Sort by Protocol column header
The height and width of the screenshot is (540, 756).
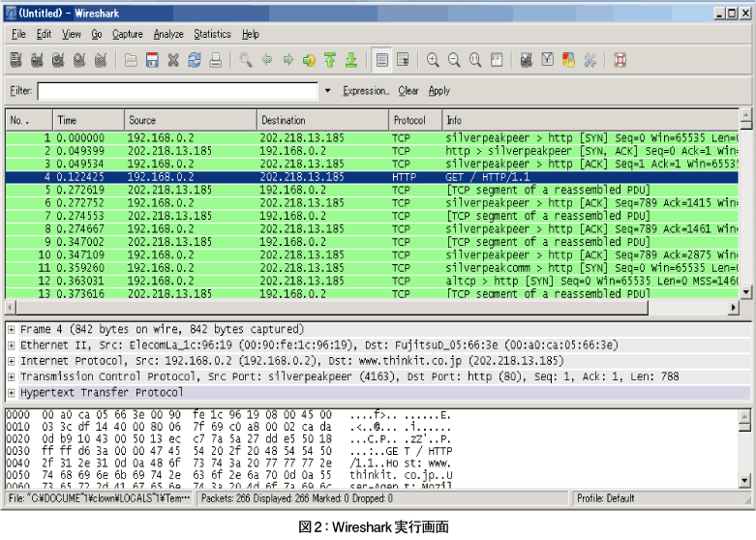pyautogui.click(x=415, y=120)
